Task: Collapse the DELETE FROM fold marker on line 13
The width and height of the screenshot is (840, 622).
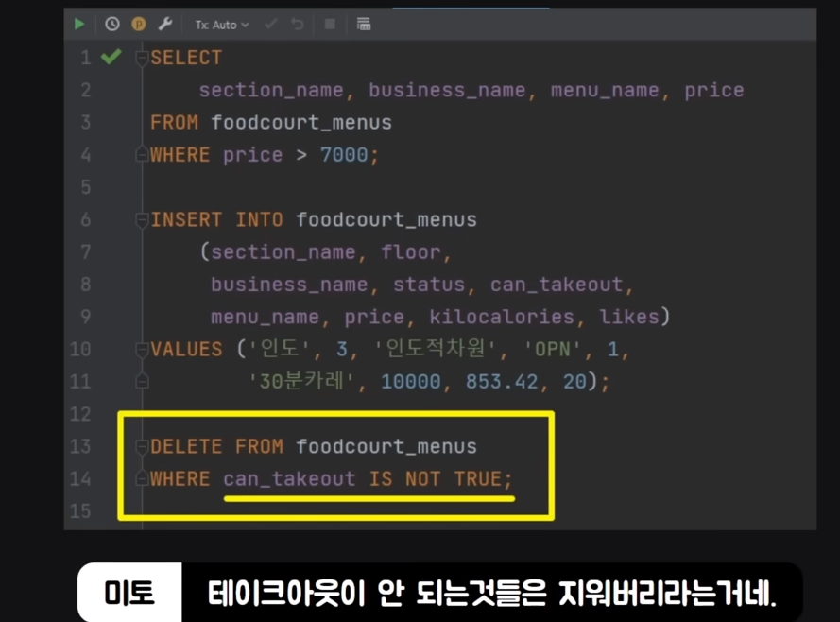Action: point(142,446)
